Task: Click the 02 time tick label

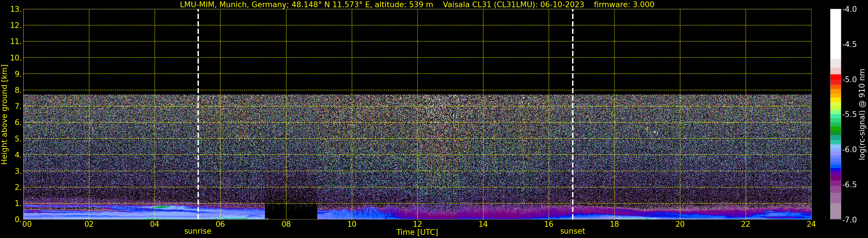Action: click(89, 224)
